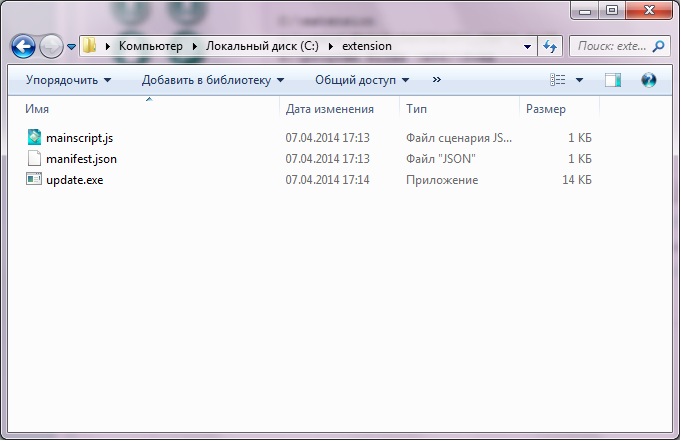Go back with the blue Back arrow
This screenshot has width=681, height=441.
click(23, 46)
